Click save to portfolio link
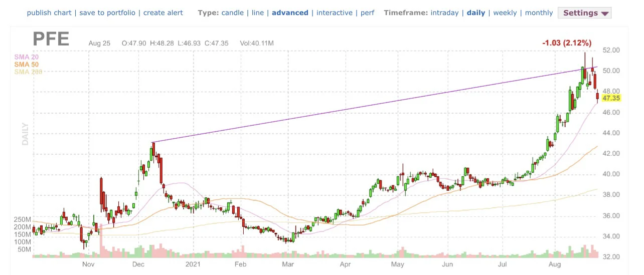The width and height of the screenshot is (644, 275). (107, 13)
